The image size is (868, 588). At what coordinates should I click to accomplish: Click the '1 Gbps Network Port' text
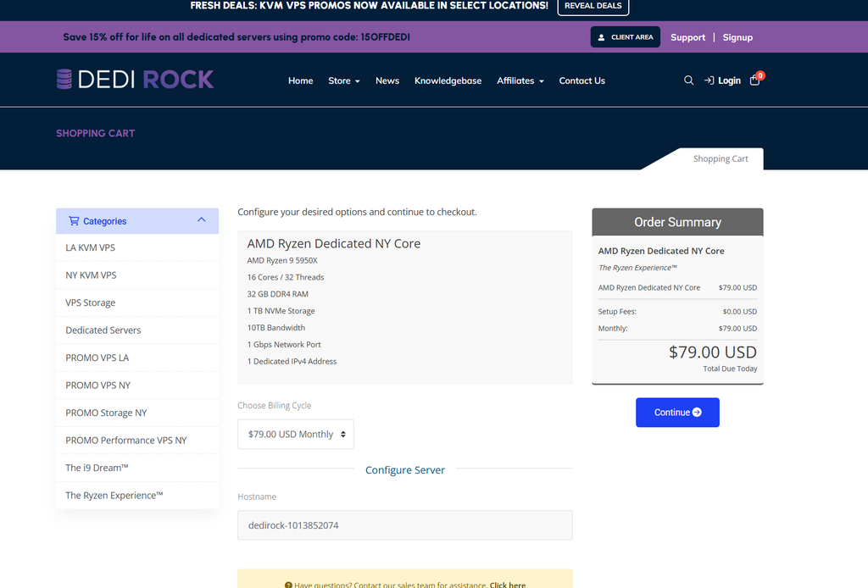click(x=284, y=345)
